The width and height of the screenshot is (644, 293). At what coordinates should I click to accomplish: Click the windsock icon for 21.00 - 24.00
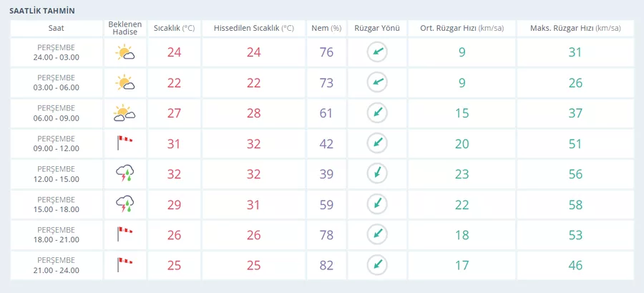coord(125,265)
